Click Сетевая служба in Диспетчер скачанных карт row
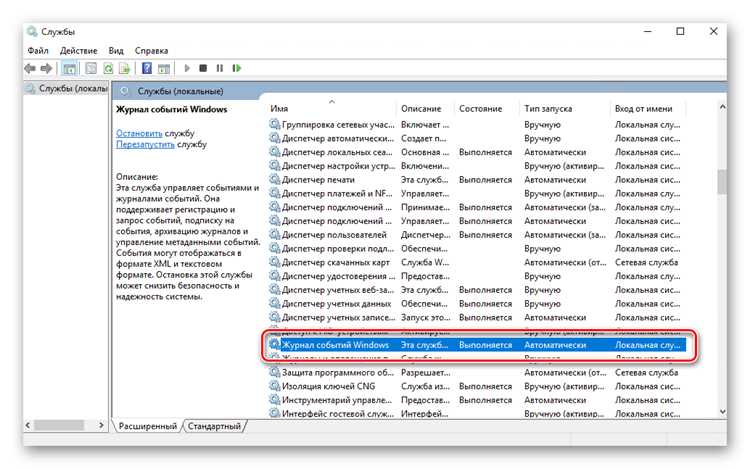This screenshot has height=469, width=750. click(x=646, y=262)
